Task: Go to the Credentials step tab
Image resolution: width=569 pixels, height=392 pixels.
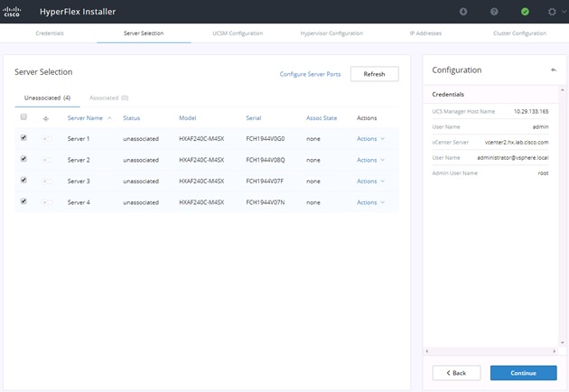Action: [x=50, y=33]
